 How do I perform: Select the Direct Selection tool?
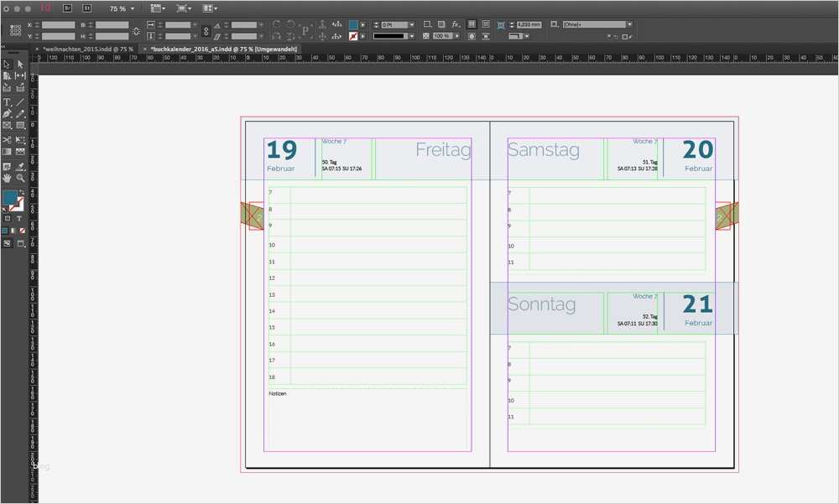click(19, 64)
